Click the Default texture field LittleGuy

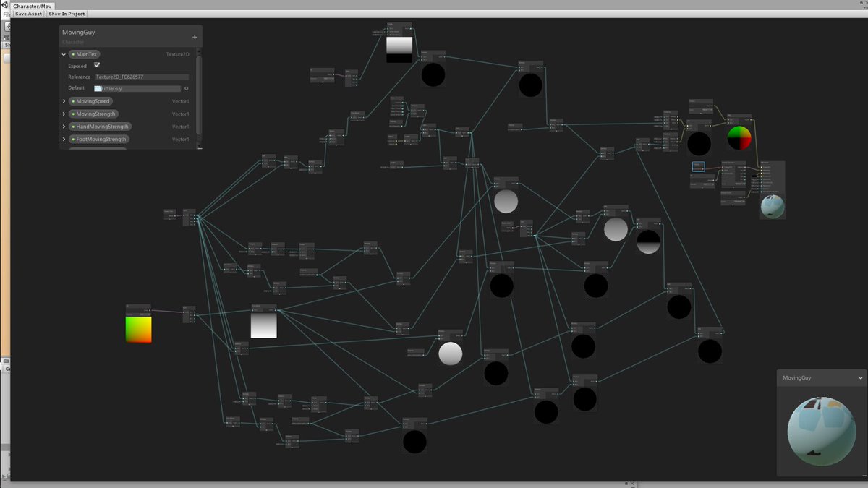(137, 88)
